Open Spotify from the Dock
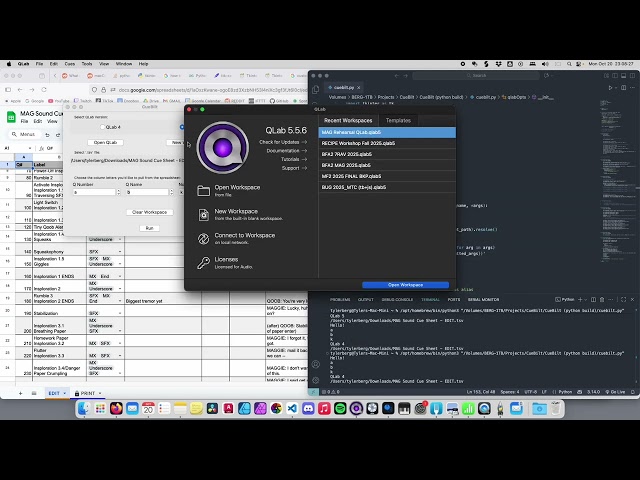The image size is (640, 480). (340, 409)
